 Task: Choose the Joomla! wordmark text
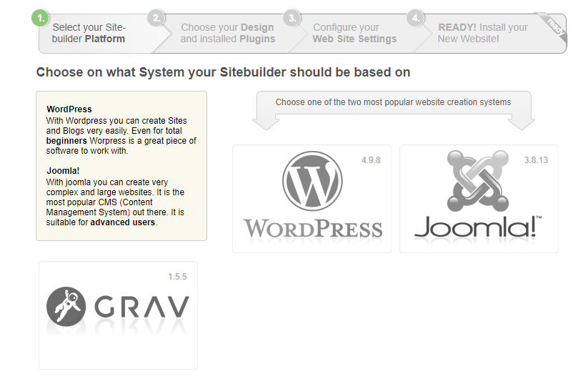[x=477, y=226]
